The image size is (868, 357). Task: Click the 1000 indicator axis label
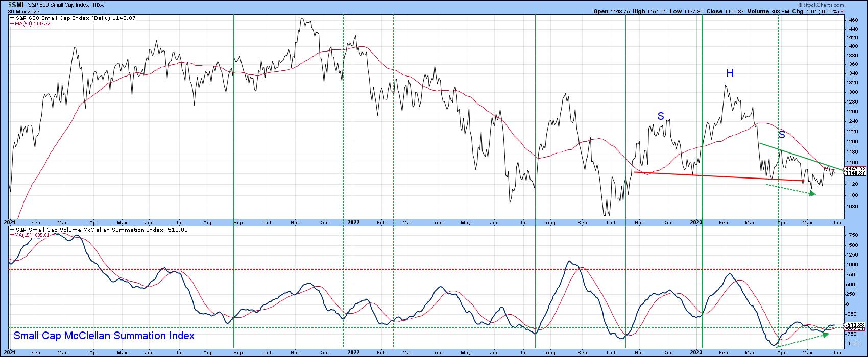coord(853,265)
